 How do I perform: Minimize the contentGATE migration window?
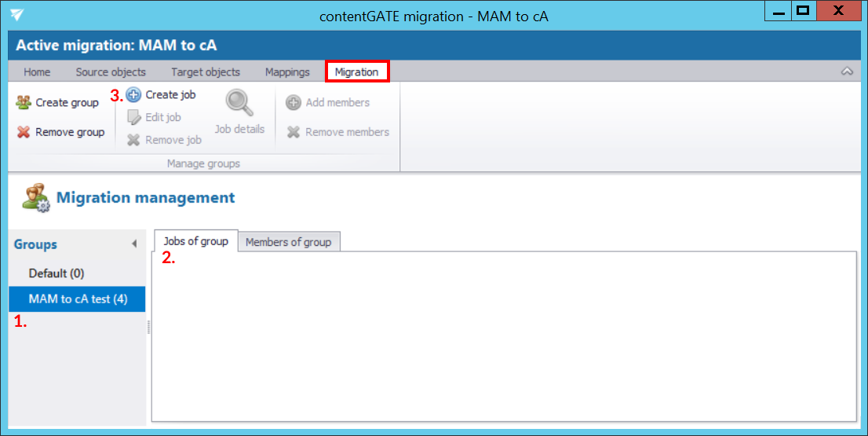coord(779,11)
